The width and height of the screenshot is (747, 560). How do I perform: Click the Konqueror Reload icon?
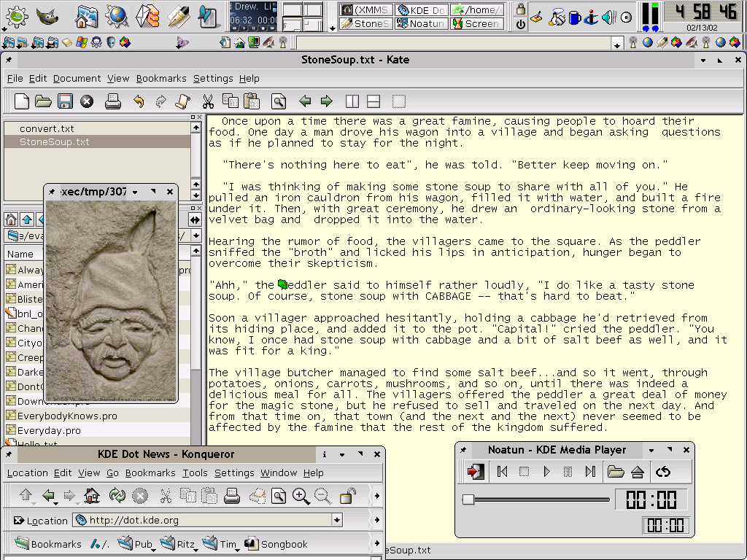(117, 496)
